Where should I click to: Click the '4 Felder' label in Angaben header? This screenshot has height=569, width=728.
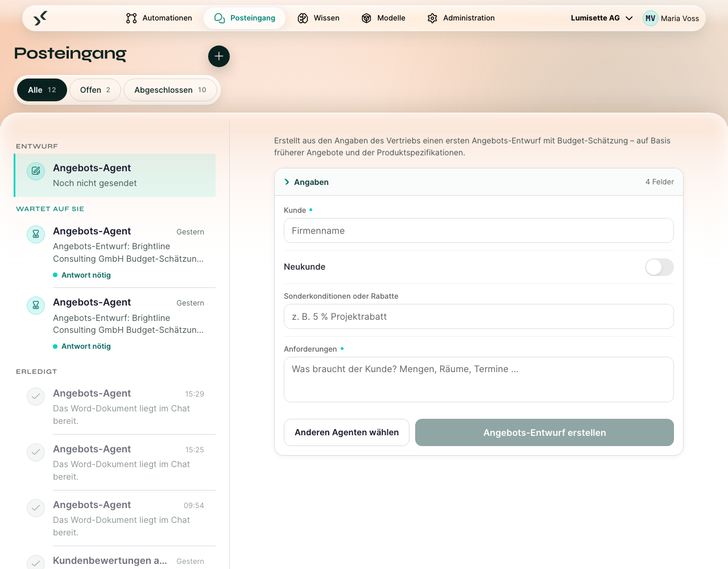click(659, 182)
